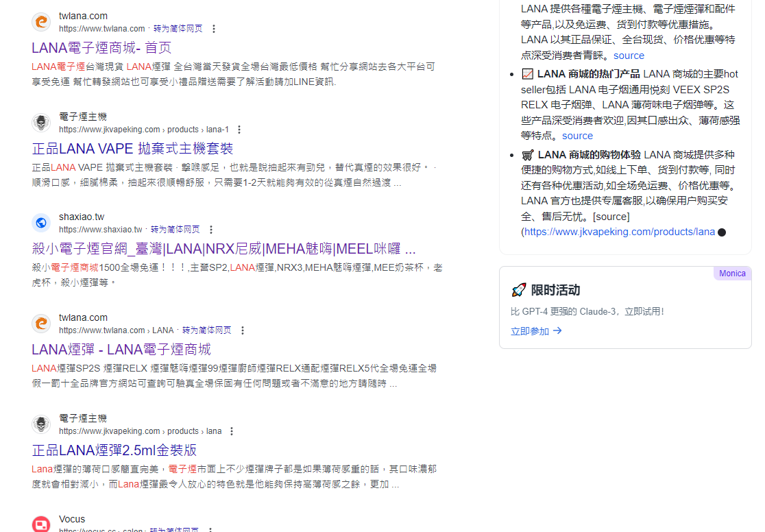Click the Vocus site favicon
Screen dimensions: 765x532
click(x=41, y=524)
